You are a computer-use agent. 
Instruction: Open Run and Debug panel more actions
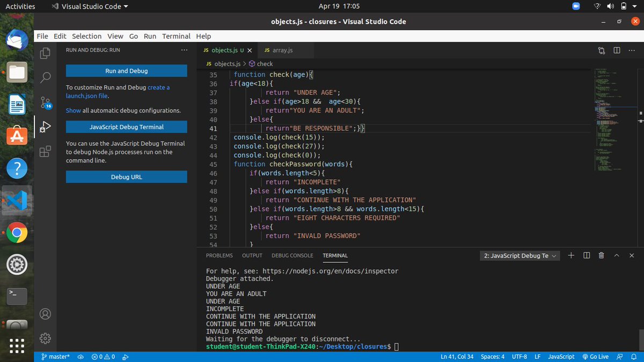(x=184, y=50)
